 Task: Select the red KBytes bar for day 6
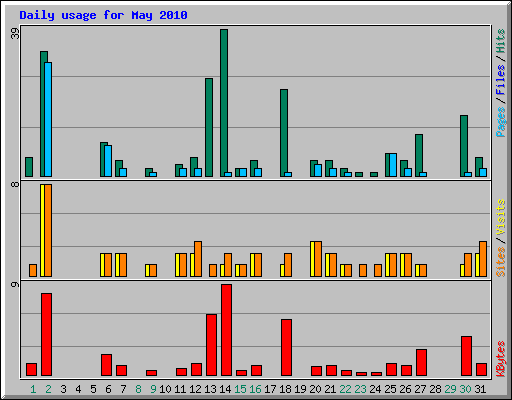[x=106, y=365]
